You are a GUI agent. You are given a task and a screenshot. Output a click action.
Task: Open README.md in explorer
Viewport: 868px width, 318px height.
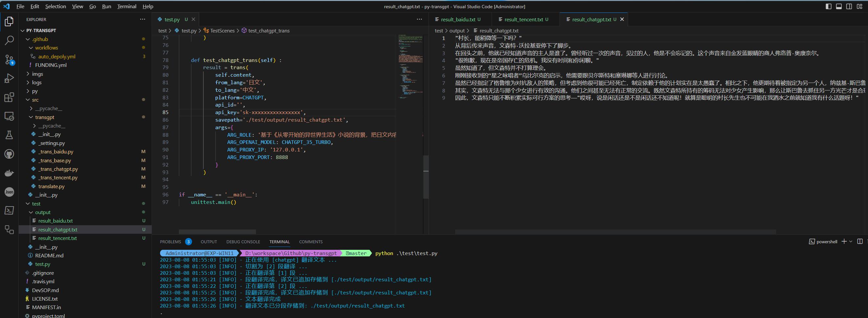49,255
